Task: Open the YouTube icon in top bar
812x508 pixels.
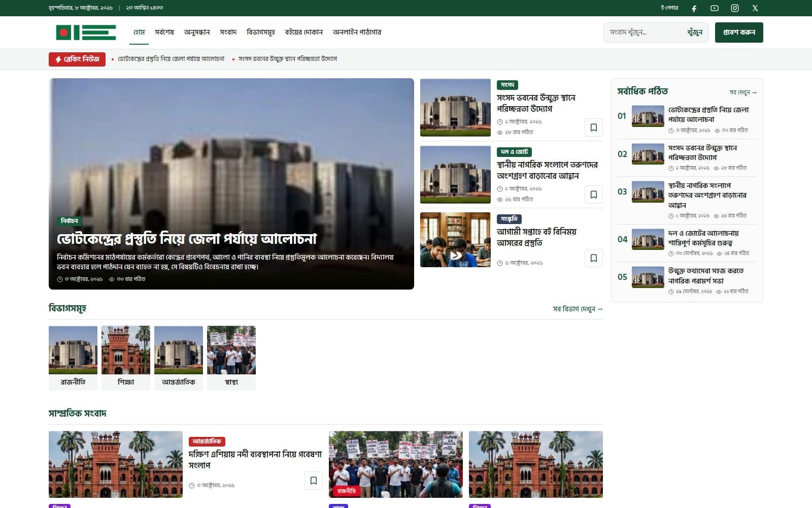Action: coord(714,8)
